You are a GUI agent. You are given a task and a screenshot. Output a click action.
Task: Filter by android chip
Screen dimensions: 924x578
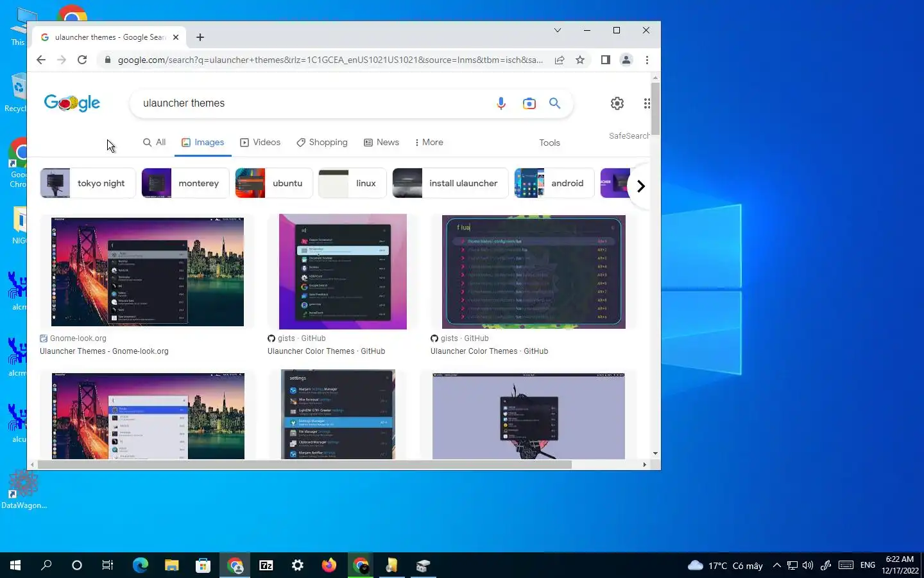554,183
